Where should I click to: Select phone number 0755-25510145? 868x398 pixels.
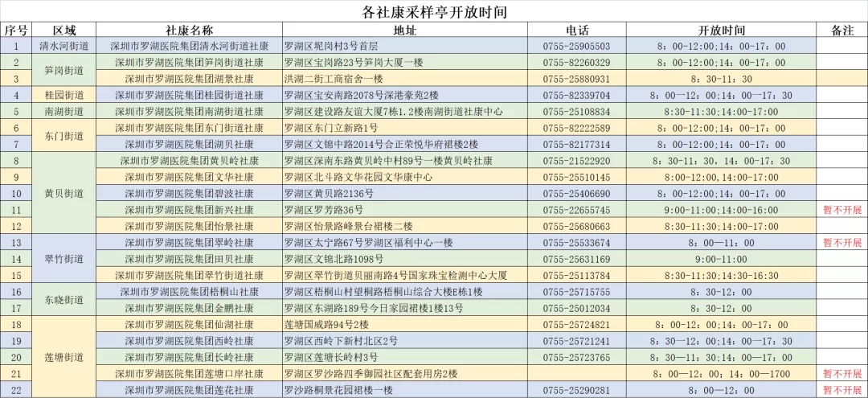pyautogui.click(x=577, y=178)
